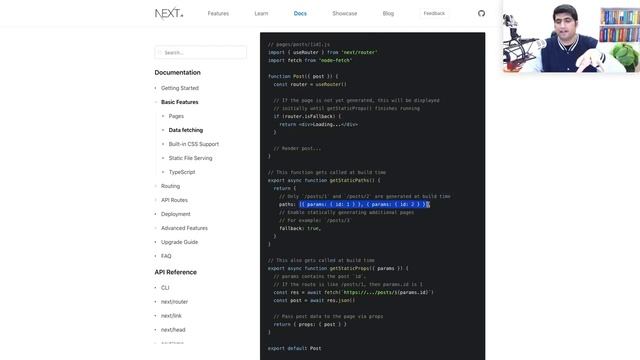Click 'import fetch from node-fetch' line

tap(310, 60)
